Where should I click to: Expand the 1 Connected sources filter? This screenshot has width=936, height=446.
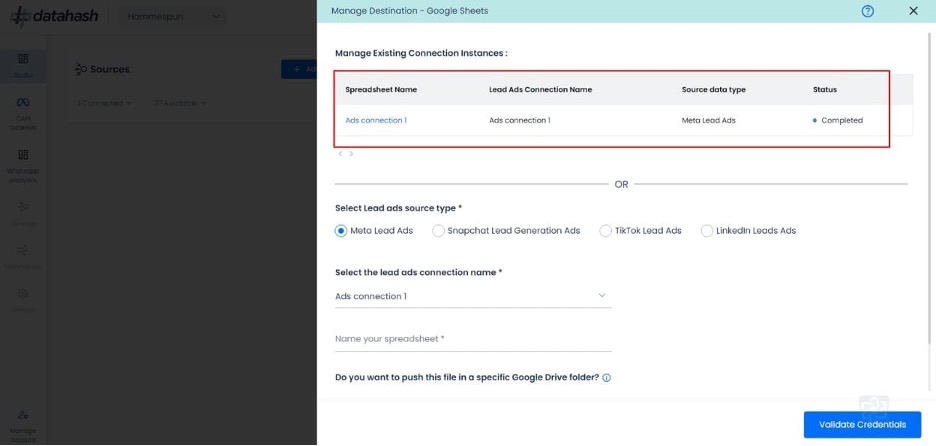coord(105,103)
